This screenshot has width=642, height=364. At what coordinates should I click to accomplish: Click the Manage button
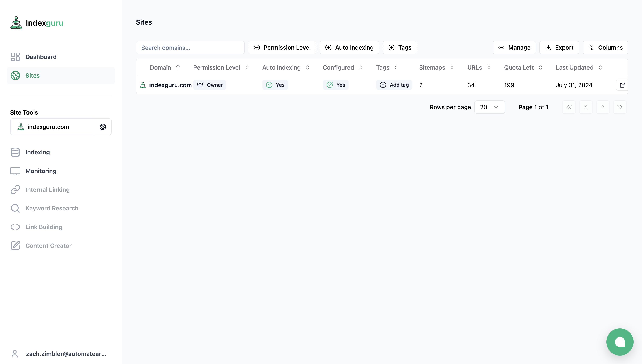coord(514,48)
